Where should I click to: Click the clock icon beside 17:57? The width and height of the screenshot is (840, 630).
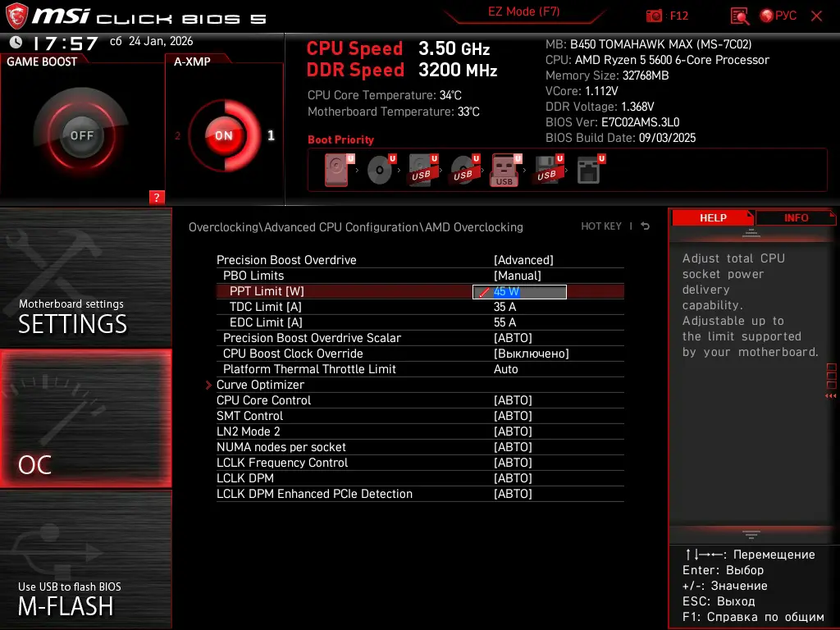point(16,42)
